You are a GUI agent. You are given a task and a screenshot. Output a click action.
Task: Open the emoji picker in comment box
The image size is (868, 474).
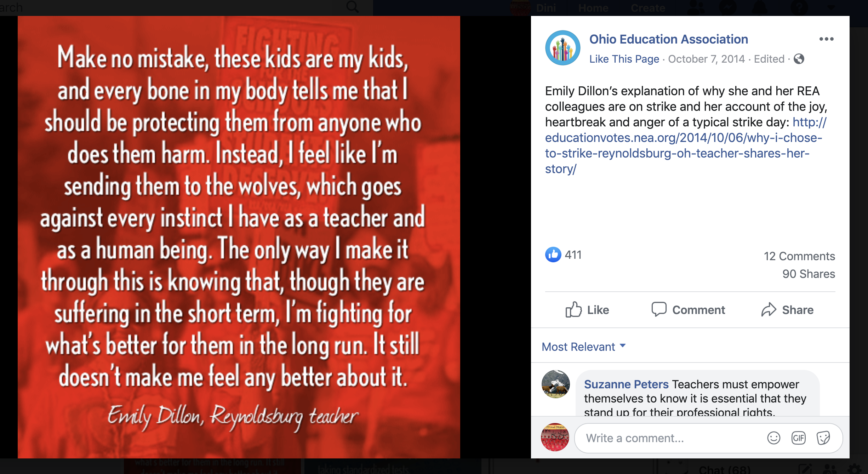click(773, 438)
